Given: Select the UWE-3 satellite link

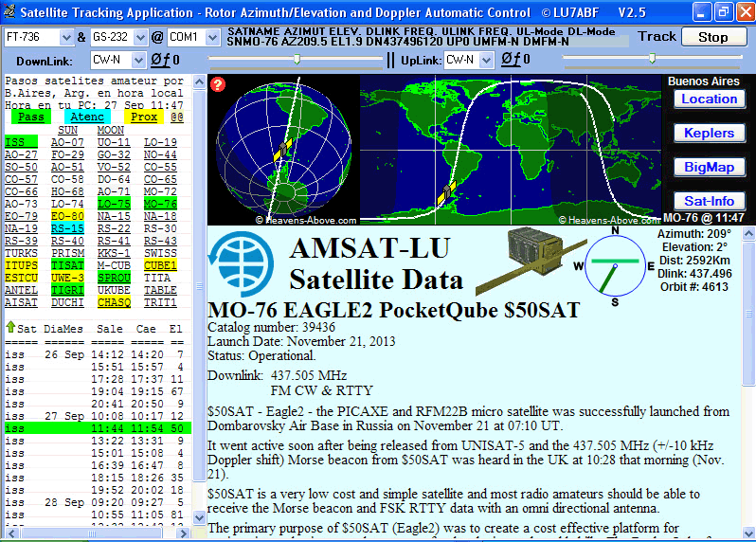Looking at the screenshot, I should [67, 278].
